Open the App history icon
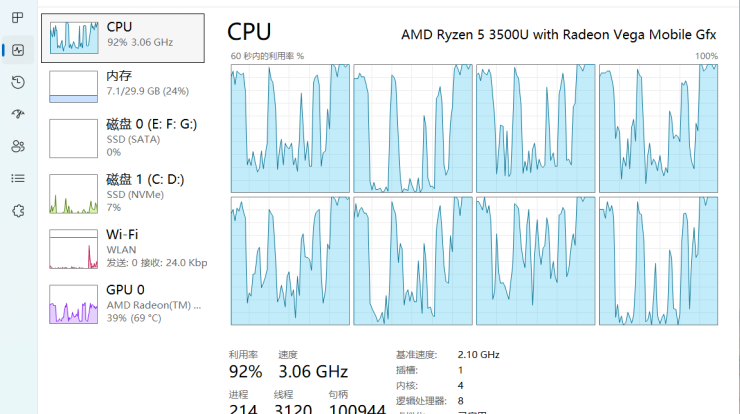Image resolution: width=740 pixels, height=414 pixels. pos(17,82)
